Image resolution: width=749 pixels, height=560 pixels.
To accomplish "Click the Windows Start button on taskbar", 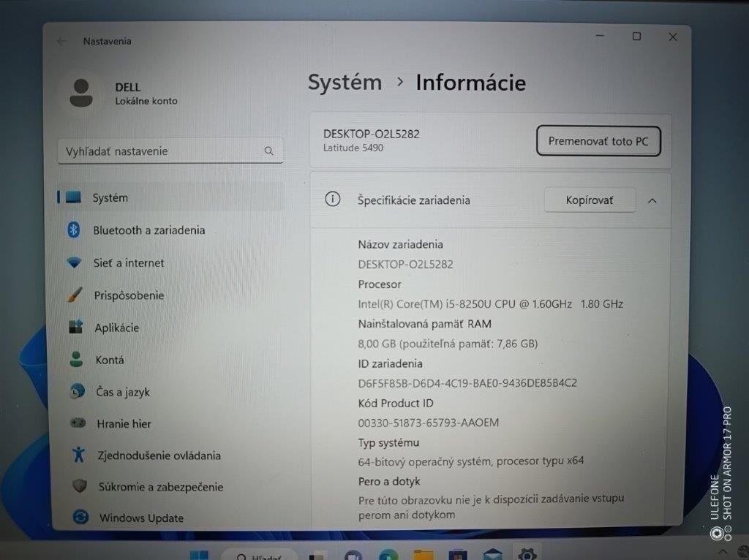I will [x=200, y=554].
